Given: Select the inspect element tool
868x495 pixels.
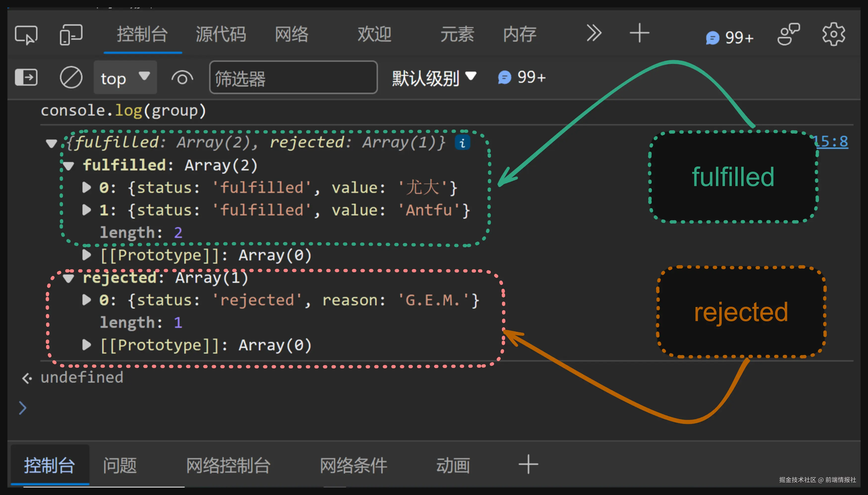Looking at the screenshot, I should click(26, 34).
